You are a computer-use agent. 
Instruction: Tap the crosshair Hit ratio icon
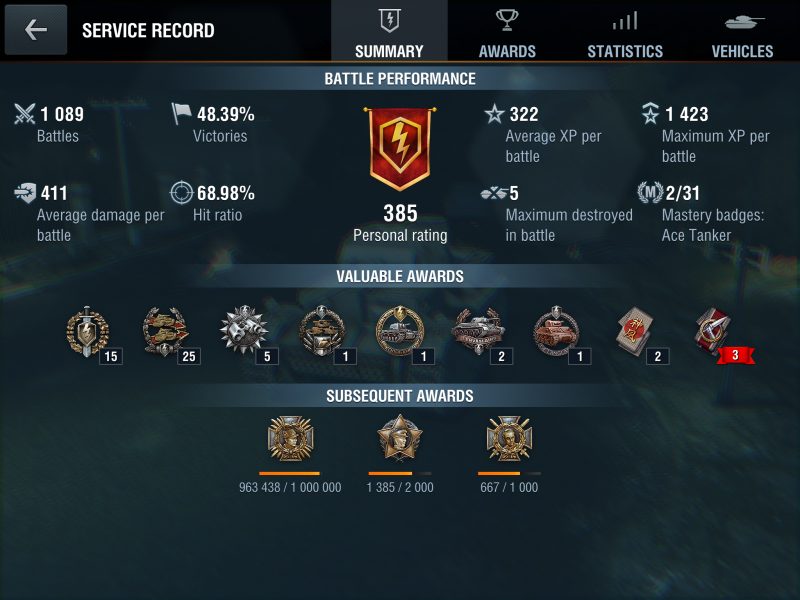181,193
